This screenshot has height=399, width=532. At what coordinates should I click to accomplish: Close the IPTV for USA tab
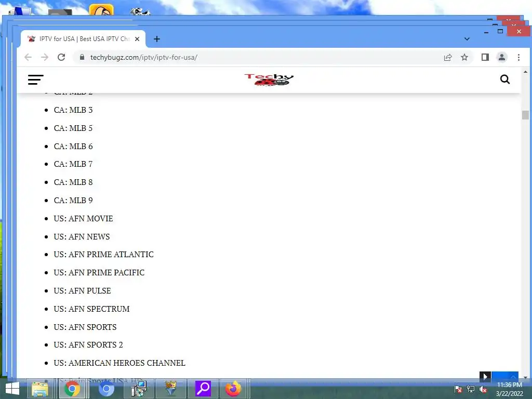click(x=137, y=39)
